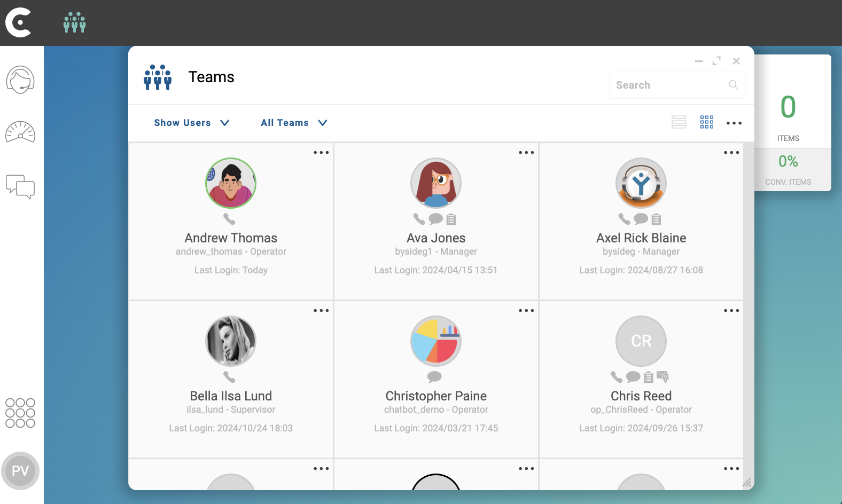The height and width of the screenshot is (504, 842).
Task: Click "Last Login: 2024/08/27 16:08" text
Action: coord(641,270)
